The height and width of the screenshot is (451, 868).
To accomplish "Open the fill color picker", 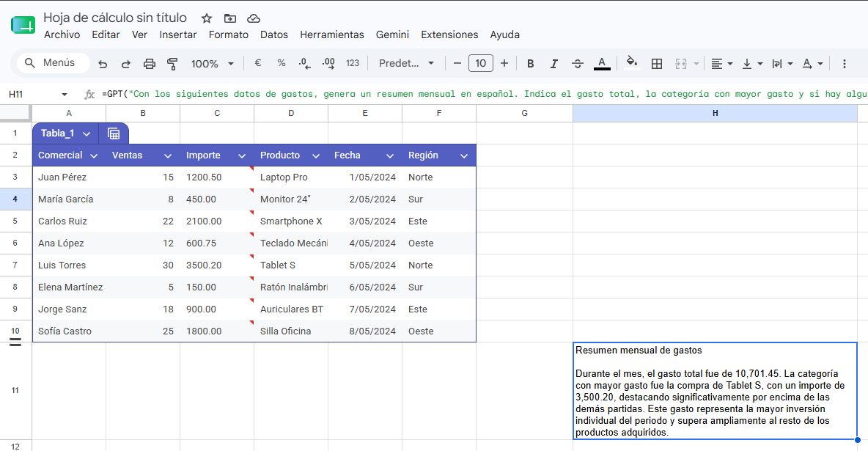I will coord(632,62).
